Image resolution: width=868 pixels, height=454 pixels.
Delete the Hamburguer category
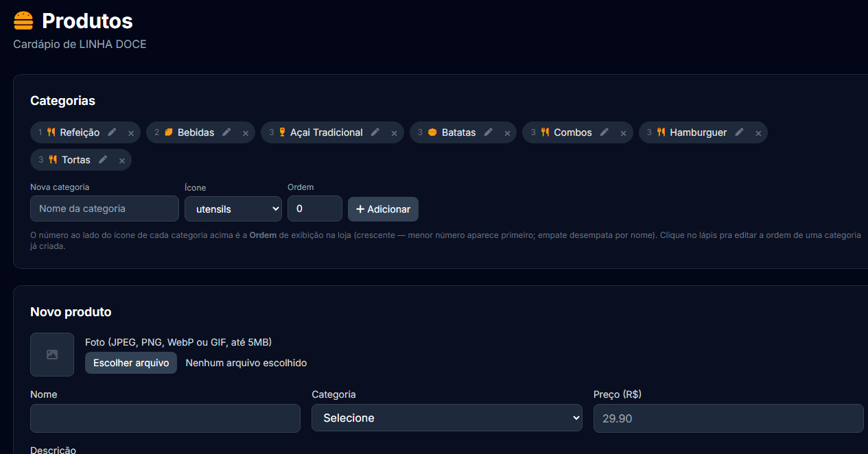click(759, 133)
